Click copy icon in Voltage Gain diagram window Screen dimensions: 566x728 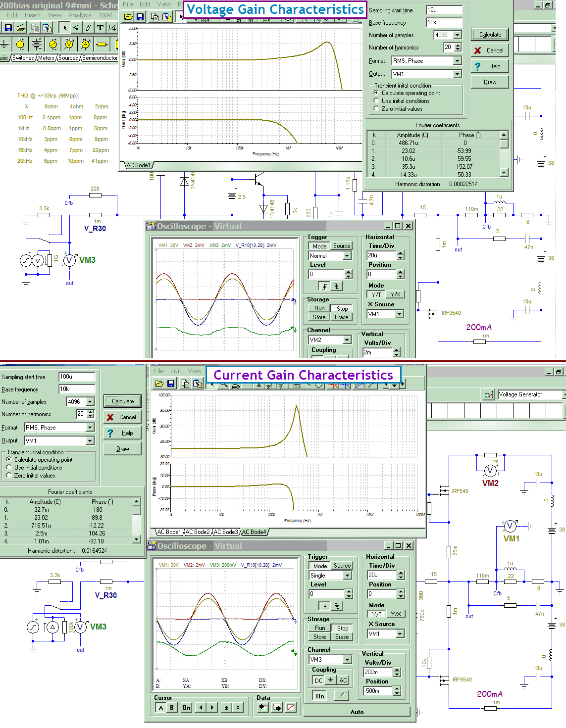(154, 17)
